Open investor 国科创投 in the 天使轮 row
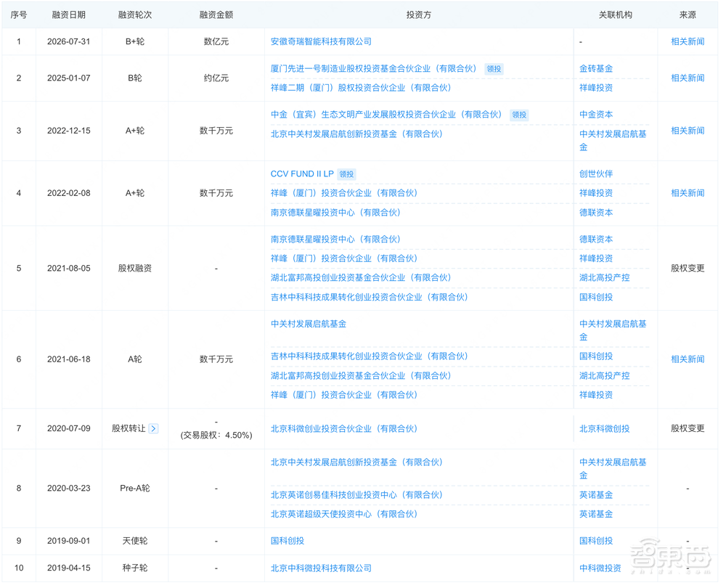Viewport: 726px width, 588px height. point(287,542)
